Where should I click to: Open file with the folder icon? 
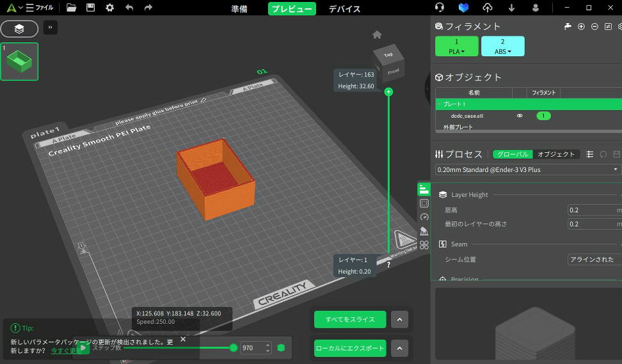coord(71,8)
